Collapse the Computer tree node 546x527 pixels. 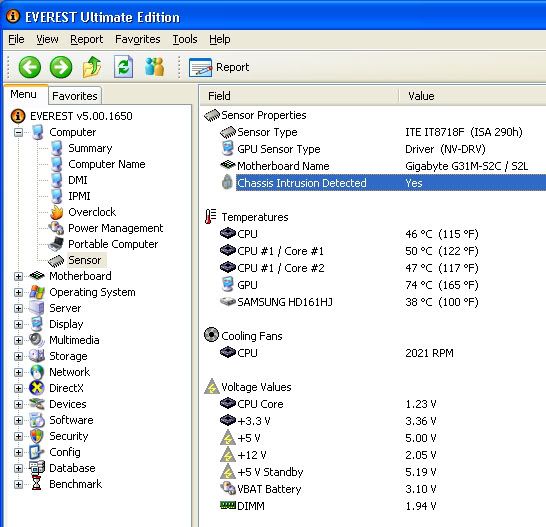click(18, 132)
